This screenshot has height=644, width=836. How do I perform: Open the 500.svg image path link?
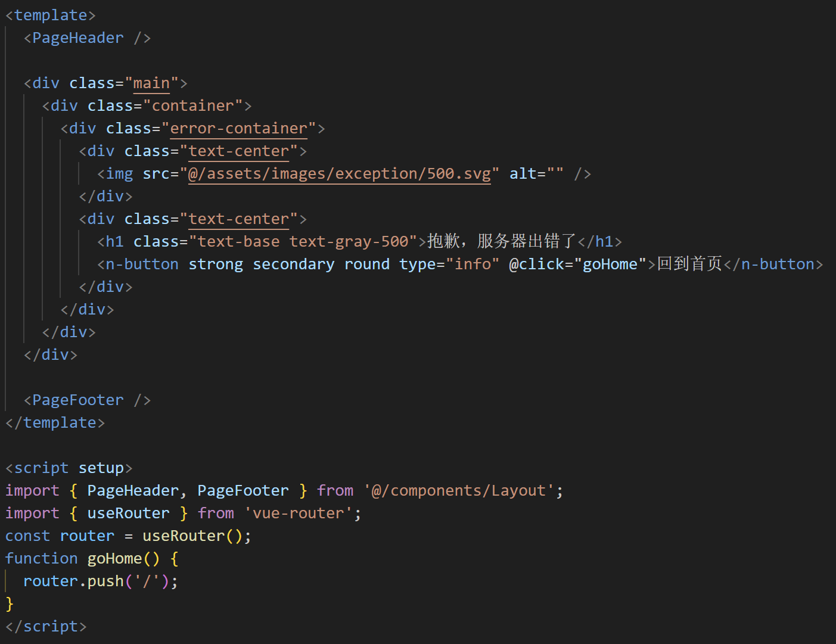(339, 174)
